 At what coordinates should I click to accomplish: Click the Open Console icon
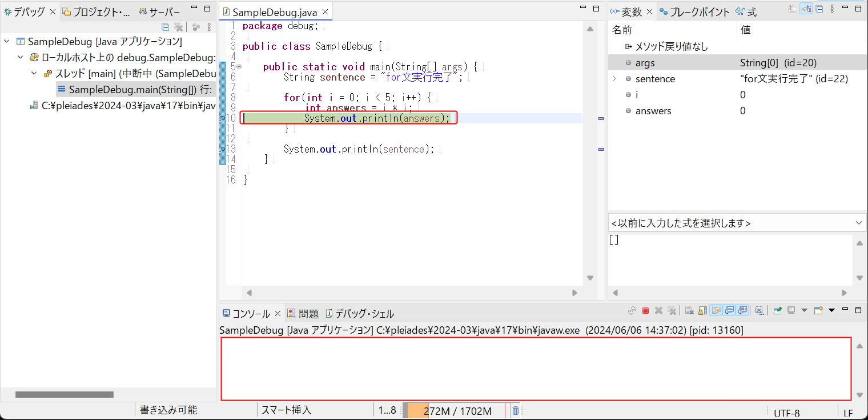pos(818,310)
